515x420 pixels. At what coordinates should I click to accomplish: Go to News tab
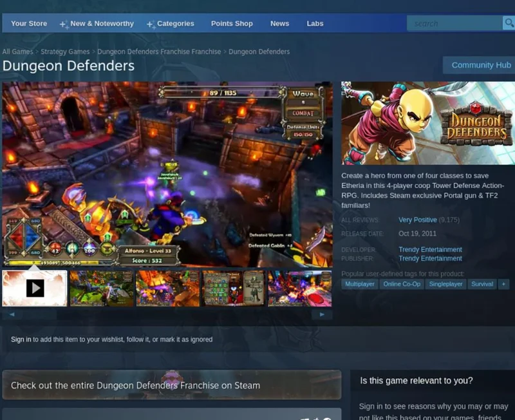click(279, 24)
